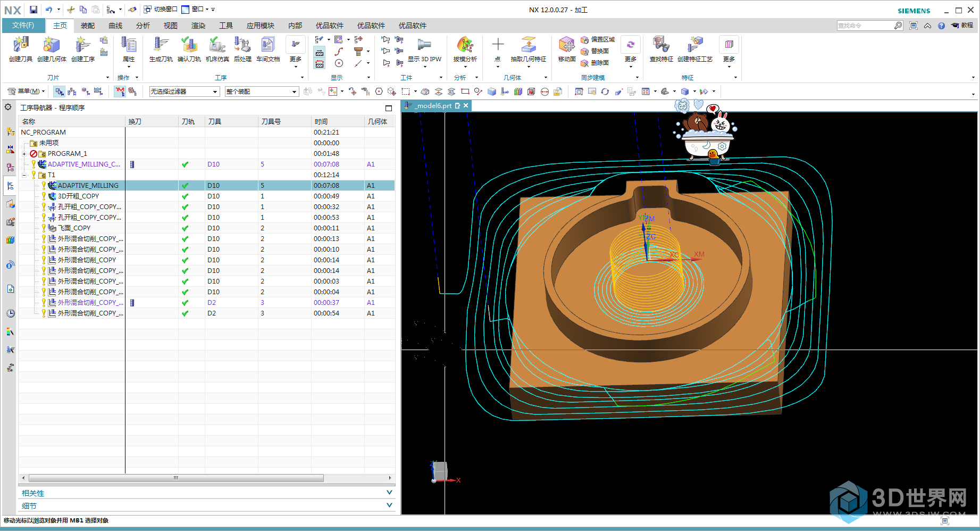Open the History clock sidebar icon
Screen dimensions: 980x531
(x=10, y=313)
